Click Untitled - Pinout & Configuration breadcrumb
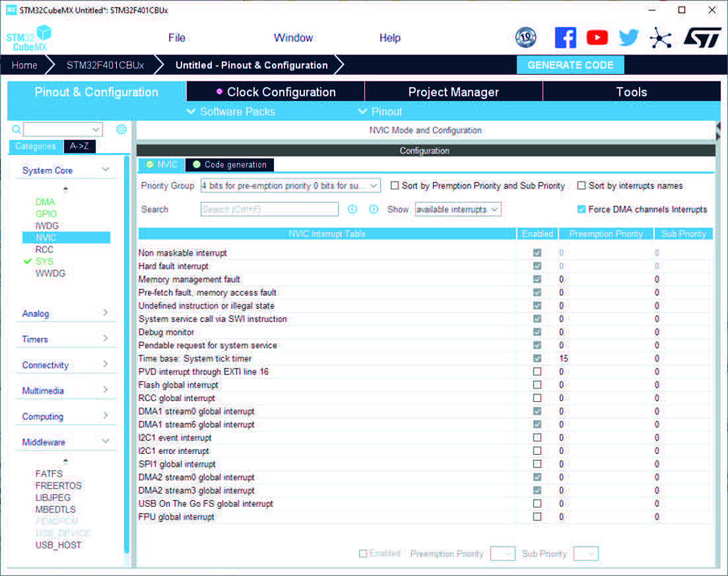Image resolution: width=728 pixels, height=576 pixels. (251, 65)
